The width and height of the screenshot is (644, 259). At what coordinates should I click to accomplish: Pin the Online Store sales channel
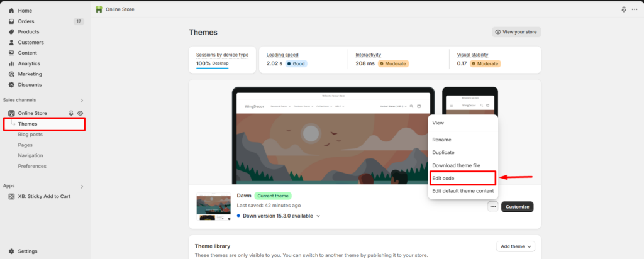pos(71,113)
